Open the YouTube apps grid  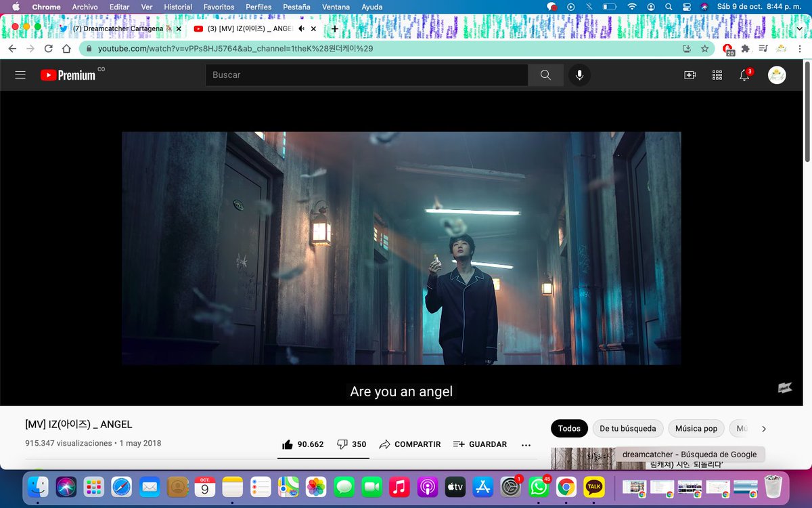[717, 75]
